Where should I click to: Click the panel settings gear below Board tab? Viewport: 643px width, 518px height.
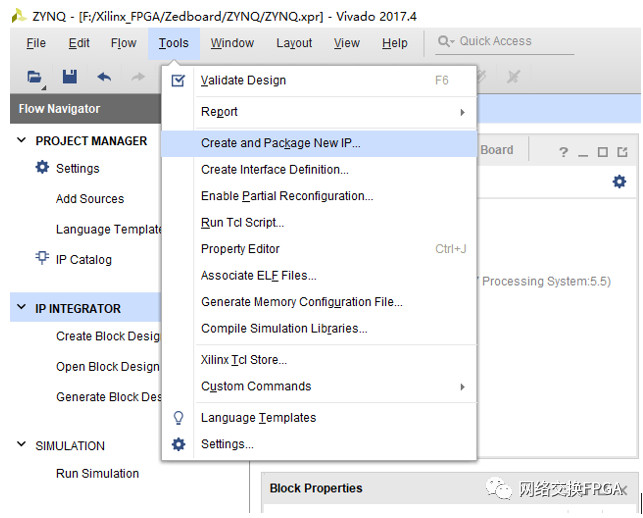(619, 181)
